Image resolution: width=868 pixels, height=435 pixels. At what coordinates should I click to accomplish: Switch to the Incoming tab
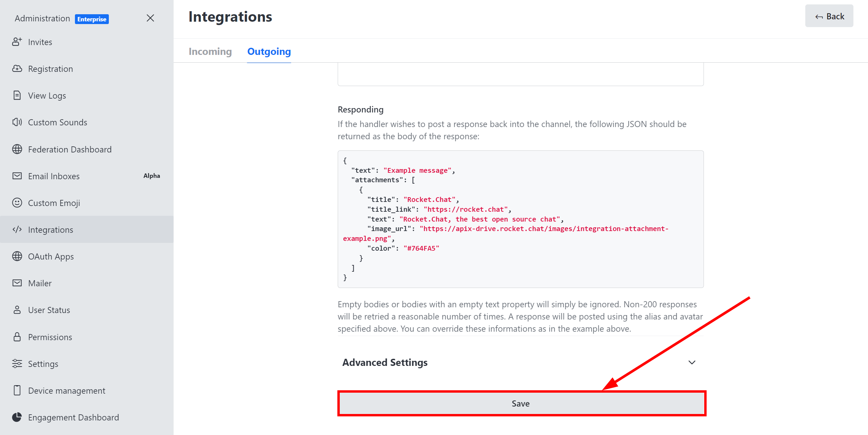coord(210,51)
